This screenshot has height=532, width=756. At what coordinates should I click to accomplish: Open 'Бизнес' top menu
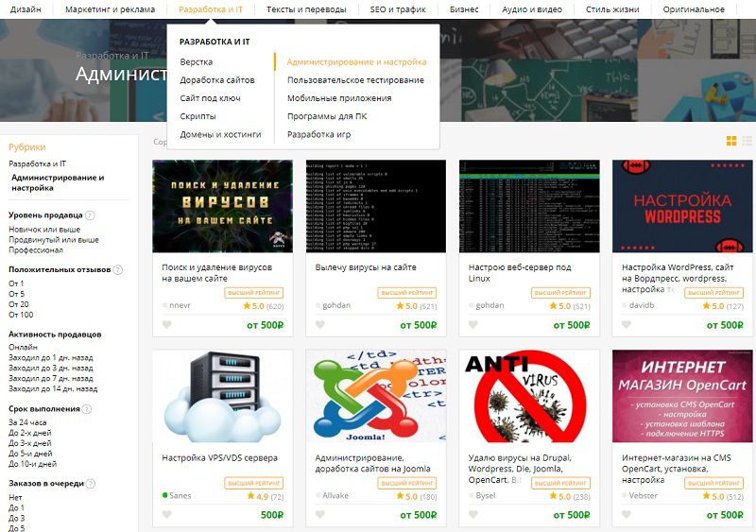point(464,9)
